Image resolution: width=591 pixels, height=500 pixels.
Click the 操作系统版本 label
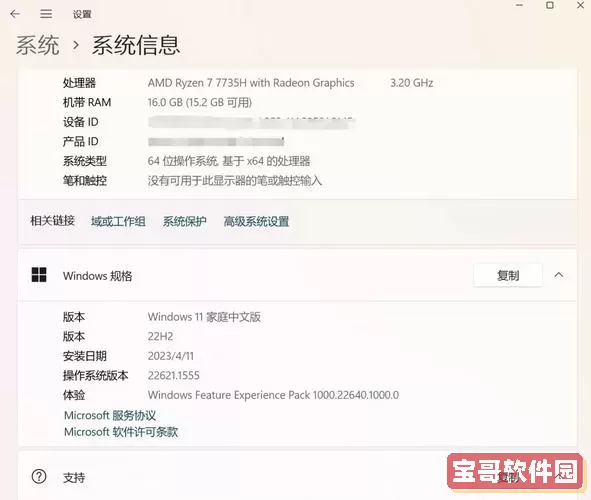click(95, 376)
